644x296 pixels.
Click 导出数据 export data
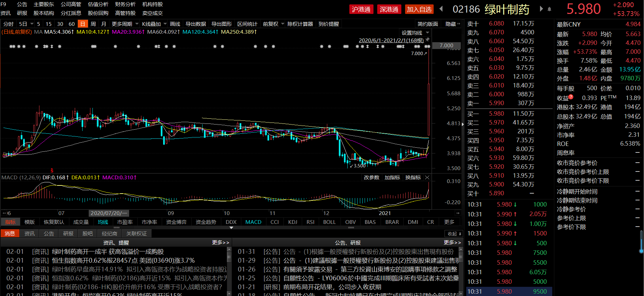click(x=196, y=24)
